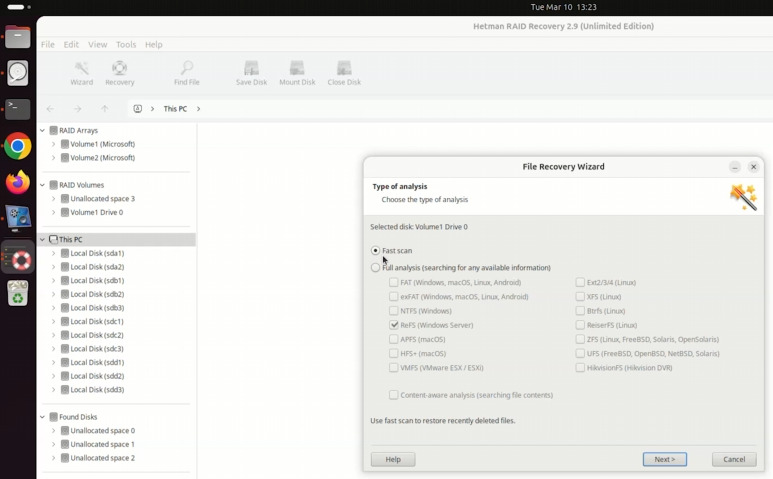Click disk icon beside Local Disk (sda1)

tap(65, 253)
